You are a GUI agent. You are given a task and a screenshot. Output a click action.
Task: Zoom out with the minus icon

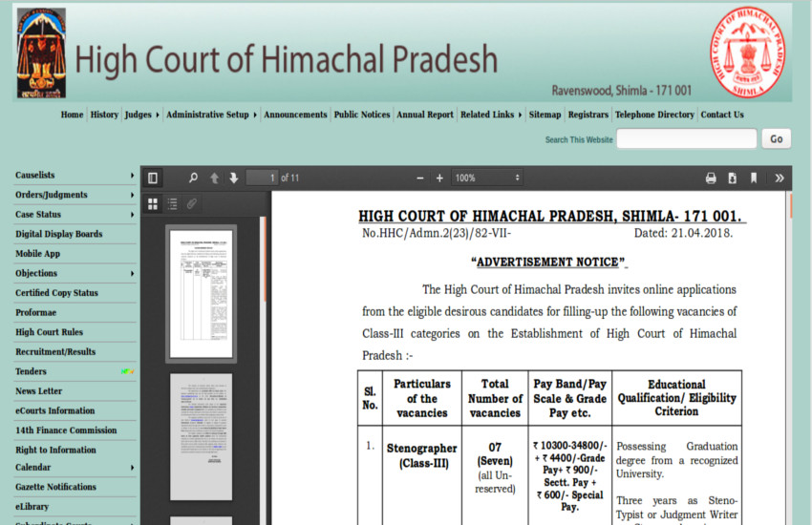tap(419, 178)
